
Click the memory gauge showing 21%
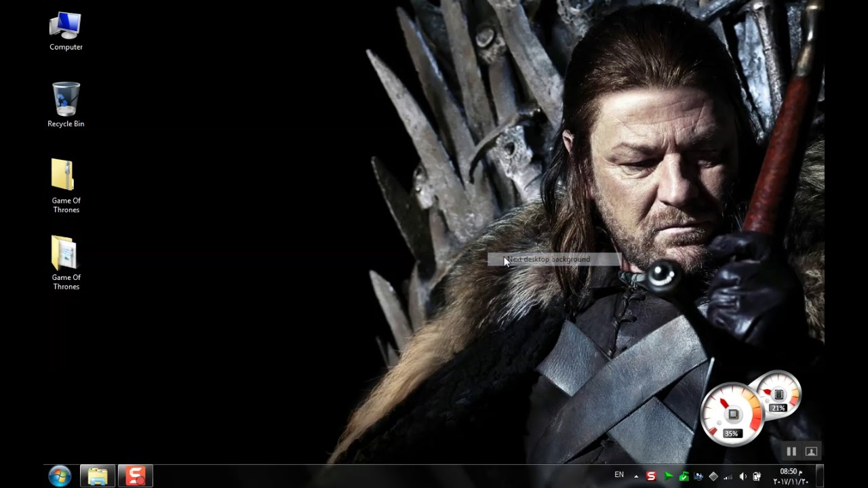click(778, 394)
